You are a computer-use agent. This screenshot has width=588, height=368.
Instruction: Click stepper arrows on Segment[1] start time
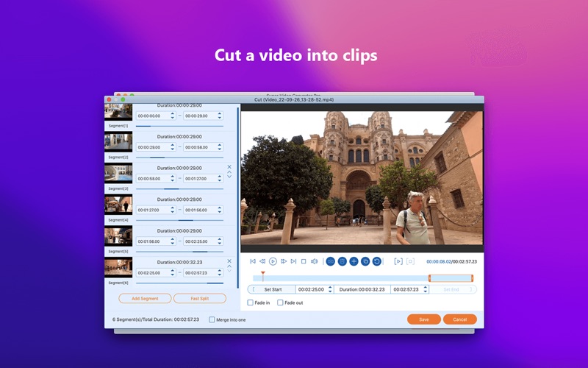[x=173, y=116]
